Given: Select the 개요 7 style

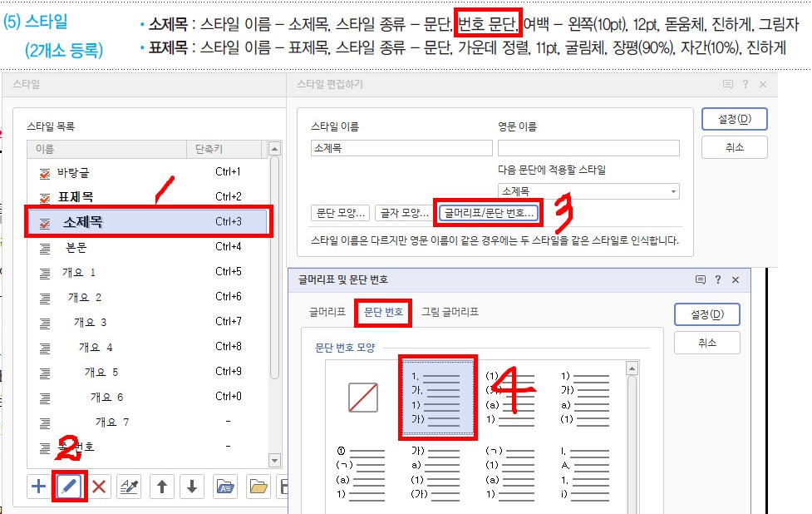Looking at the screenshot, I should coord(148,422).
